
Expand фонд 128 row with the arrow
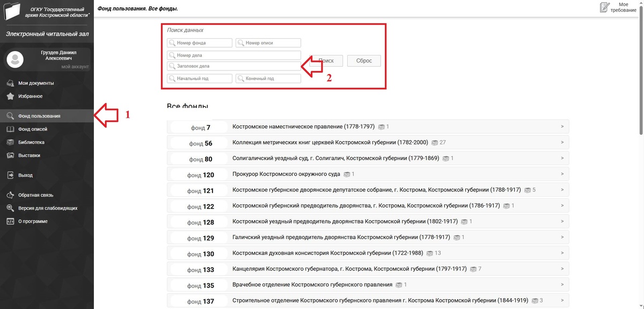(562, 221)
